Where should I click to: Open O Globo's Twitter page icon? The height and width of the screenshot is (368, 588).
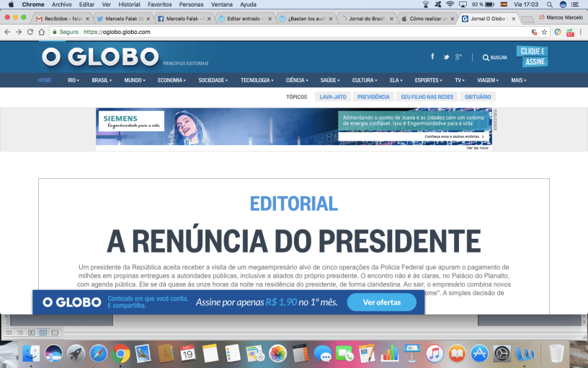coord(447,57)
